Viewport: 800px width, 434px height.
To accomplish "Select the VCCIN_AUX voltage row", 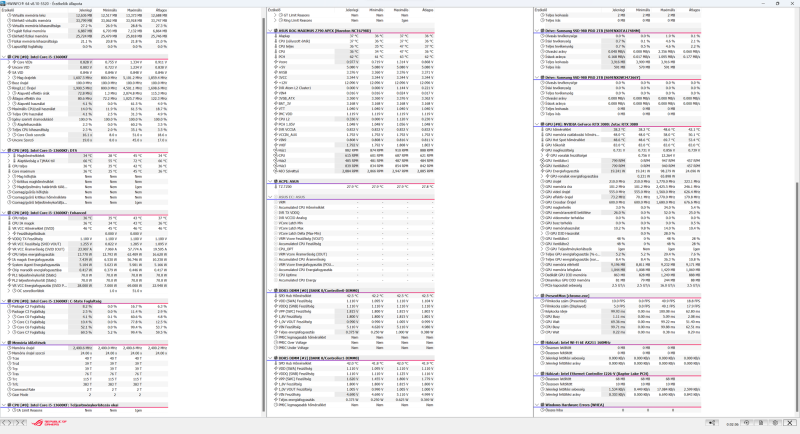I will pos(352,135).
